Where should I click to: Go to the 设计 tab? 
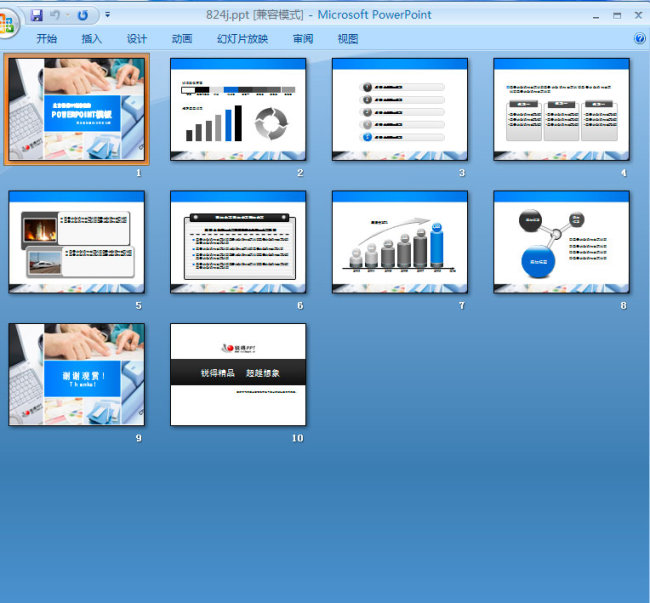[x=137, y=39]
